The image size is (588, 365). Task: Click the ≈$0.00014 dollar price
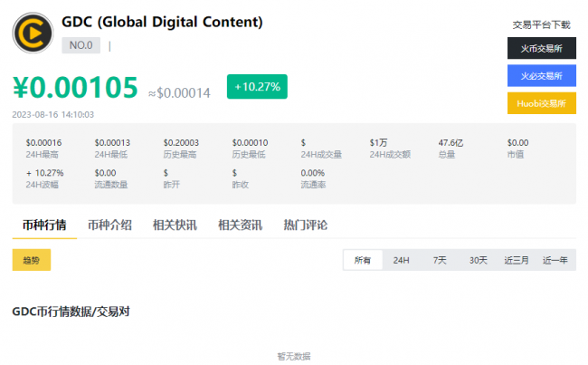[x=180, y=93]
